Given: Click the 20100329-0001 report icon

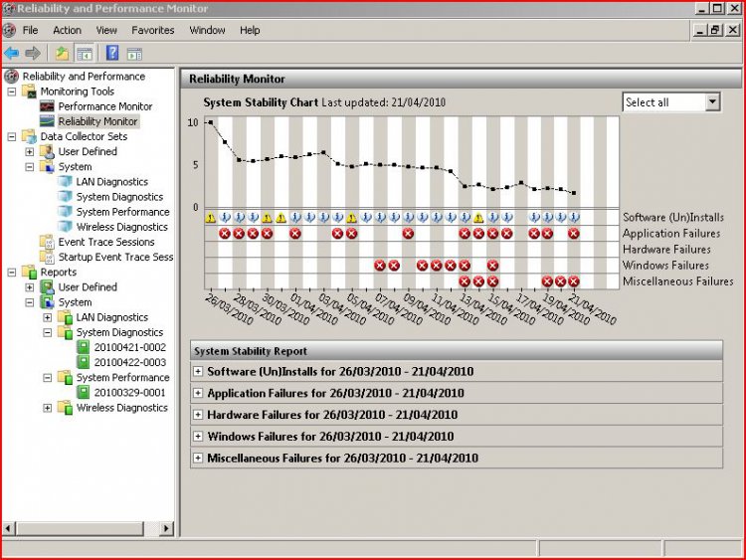Looking at the screenshot, I should point(83,392).
